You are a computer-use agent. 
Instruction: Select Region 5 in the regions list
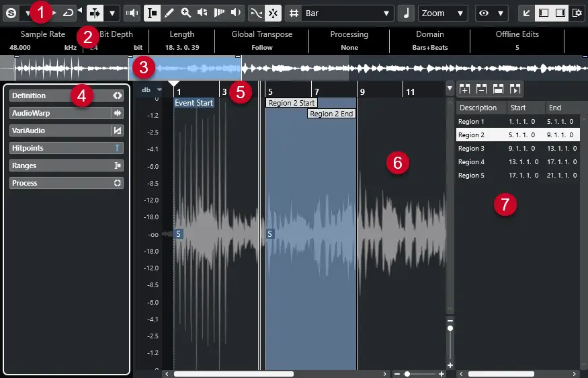point(518,176)
